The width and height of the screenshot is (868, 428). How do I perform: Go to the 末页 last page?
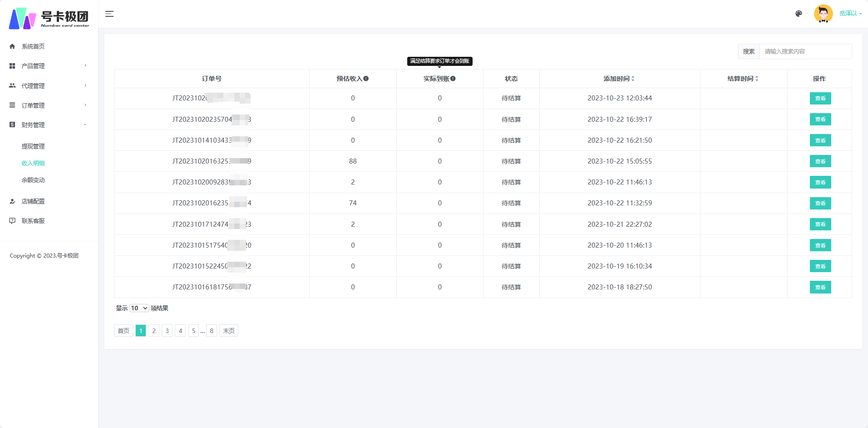coord(229,331)
